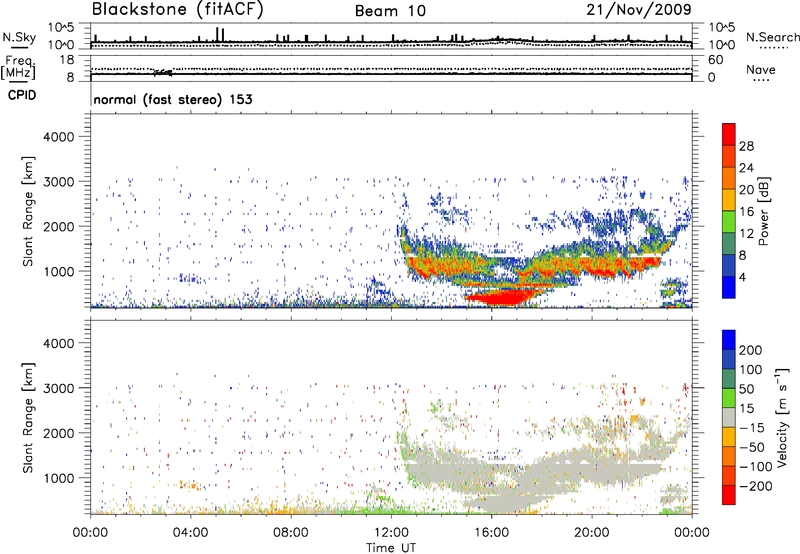The height and width of the screenshot is (554, 800).
Task: Click the '2000' tick on the velocity panel
Action: 58,433
